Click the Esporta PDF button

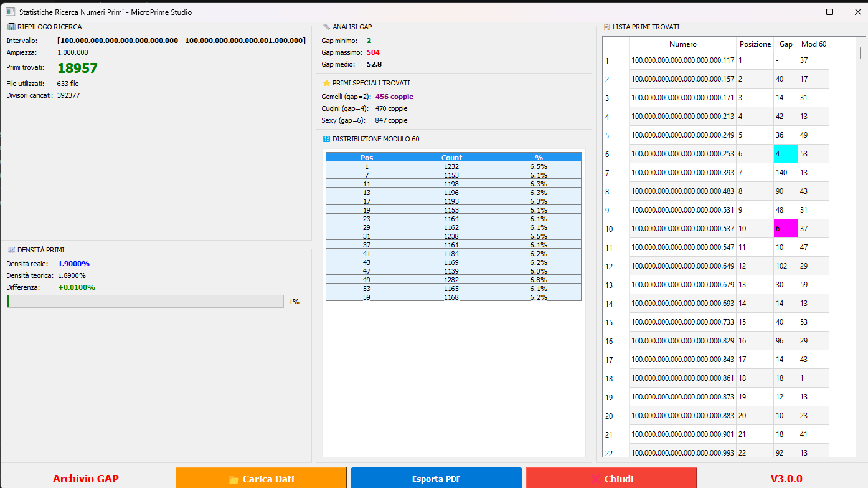pos(436,479)
